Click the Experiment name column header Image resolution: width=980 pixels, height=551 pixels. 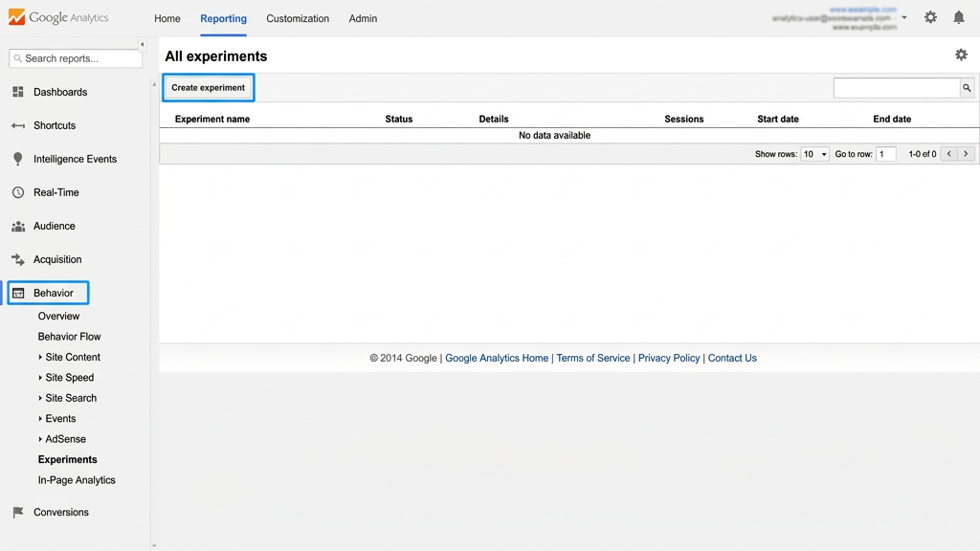click(x=212, y=120)
